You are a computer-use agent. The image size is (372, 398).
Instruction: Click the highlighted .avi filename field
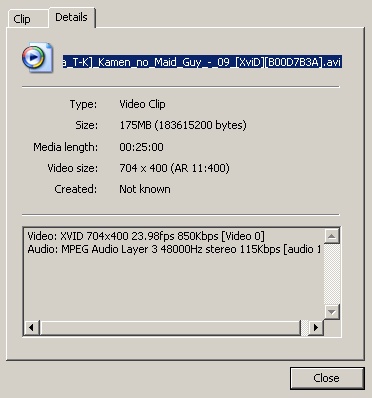pyautogui.click(x=202, y=62)
